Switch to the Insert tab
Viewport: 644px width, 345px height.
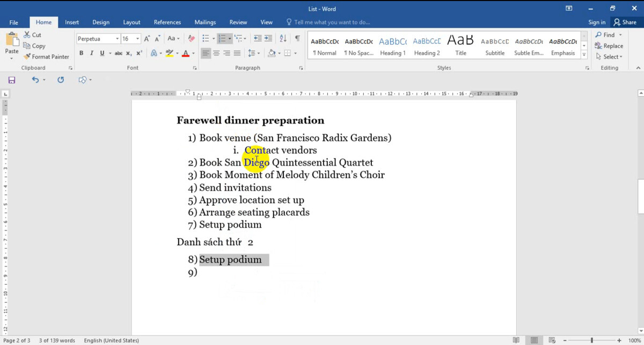click(x=72, y=23)
